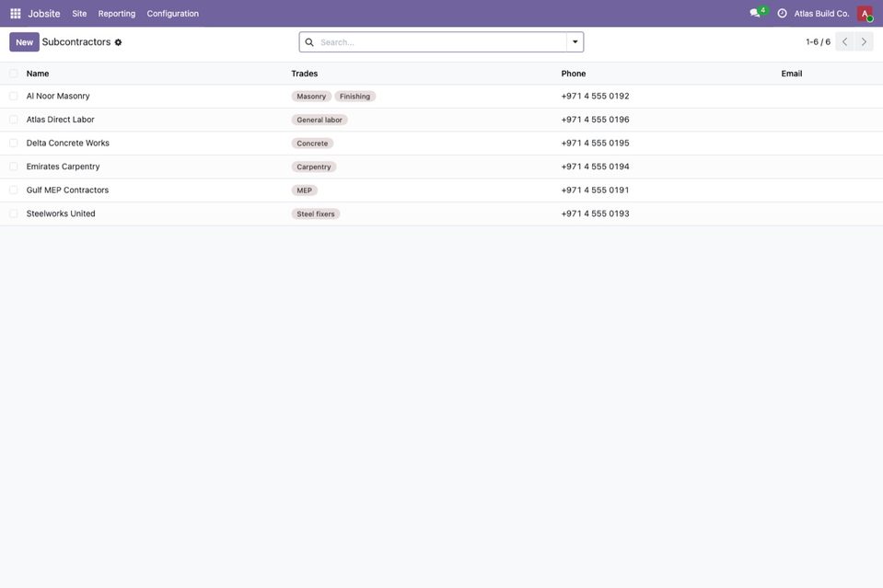Sort by the Name column header
This screenshot has height=588, width=883.
[38, 74]
